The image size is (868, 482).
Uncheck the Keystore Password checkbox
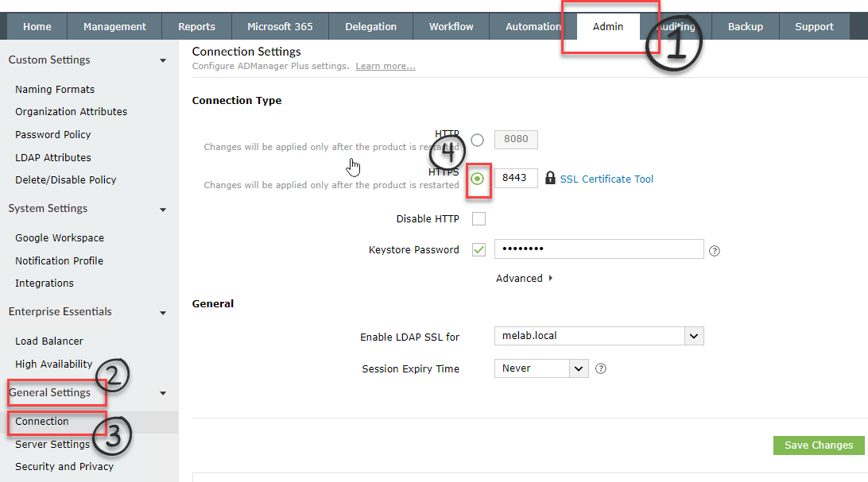tap(479, 249)
